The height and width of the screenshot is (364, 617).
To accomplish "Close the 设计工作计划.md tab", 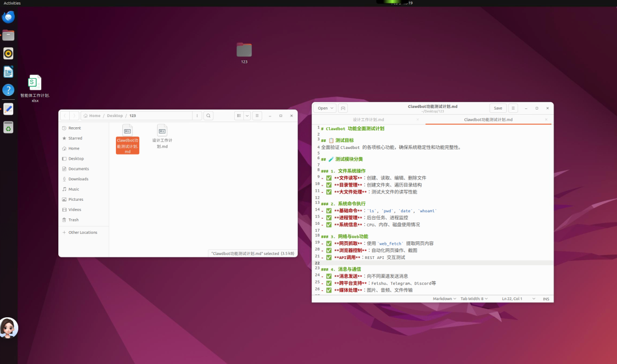I will (x=418, y=119).
